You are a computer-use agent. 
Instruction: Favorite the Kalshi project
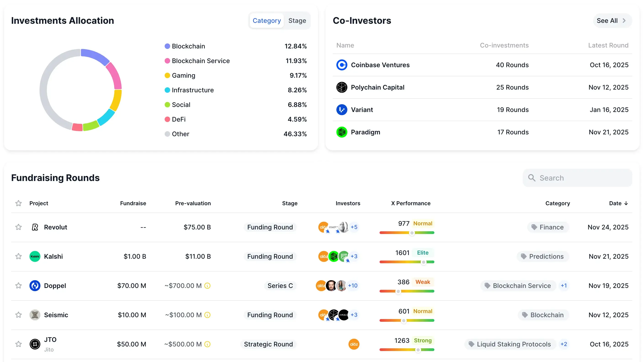click(x=18, y=256)
